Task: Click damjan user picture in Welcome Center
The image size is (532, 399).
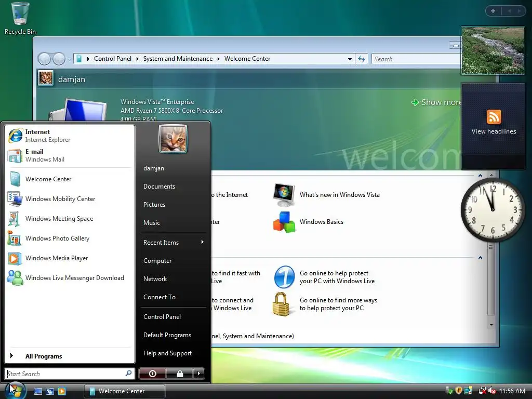Action: point(46,78)
